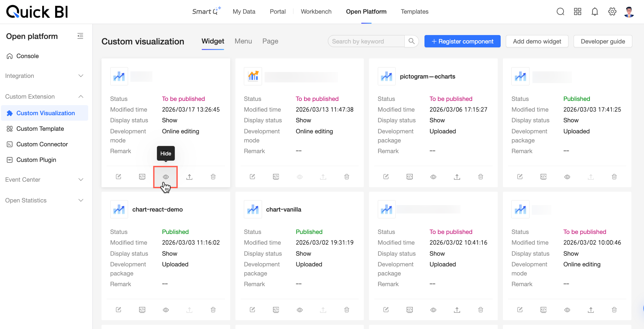This screenshot has height=329, width=644.
Task: Hide the widget modified 2026/03/17 13:26:45
Action: click(166, 177)
